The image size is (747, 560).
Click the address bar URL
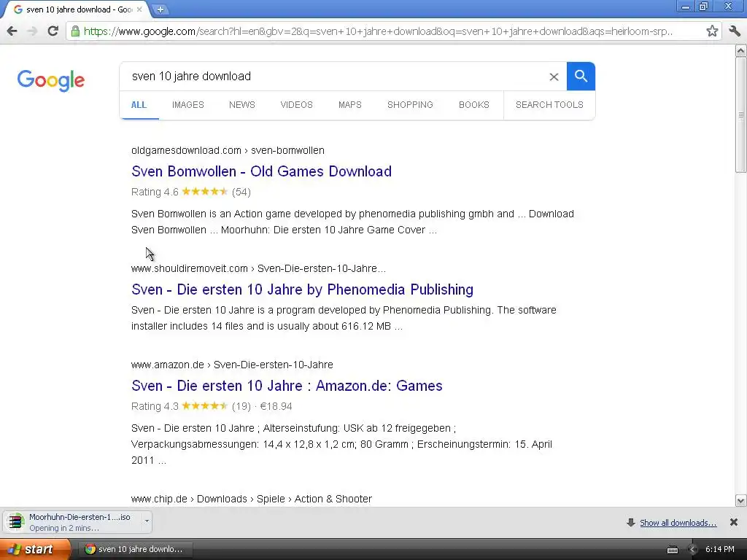click(379, 31)
